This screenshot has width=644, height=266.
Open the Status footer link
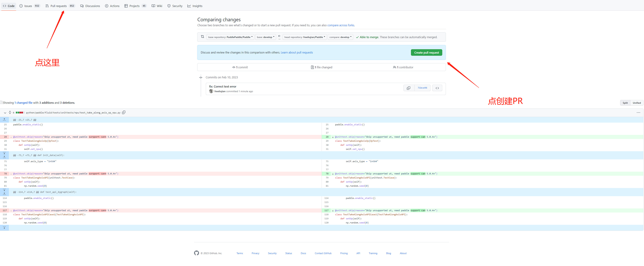[x=289, y=253]
